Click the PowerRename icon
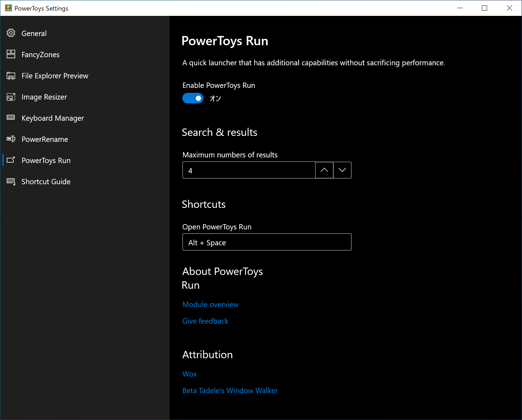 tap(11, 139)
